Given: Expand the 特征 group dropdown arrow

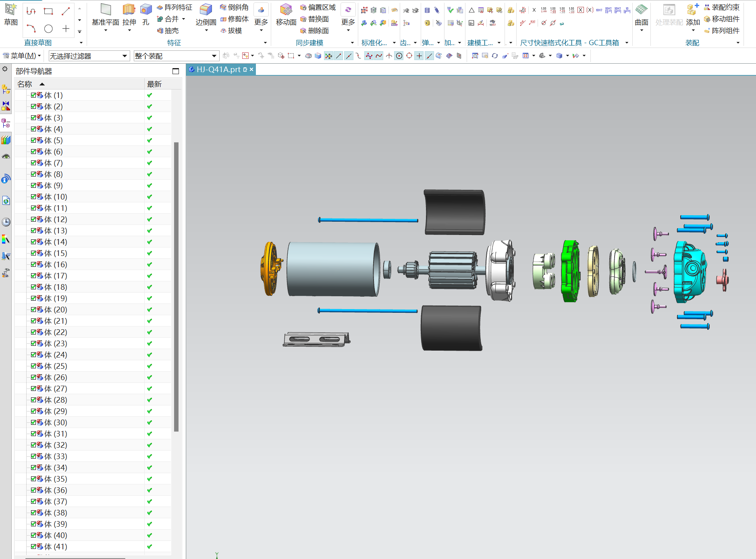Looking at the screenshot, I should click(265, 43).
